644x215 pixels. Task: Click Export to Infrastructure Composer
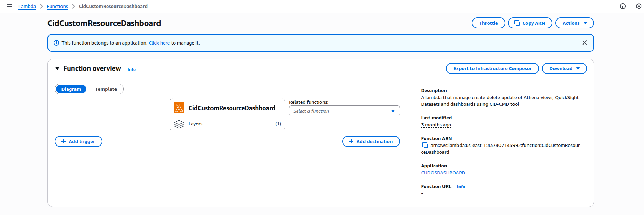coord(492,68)
